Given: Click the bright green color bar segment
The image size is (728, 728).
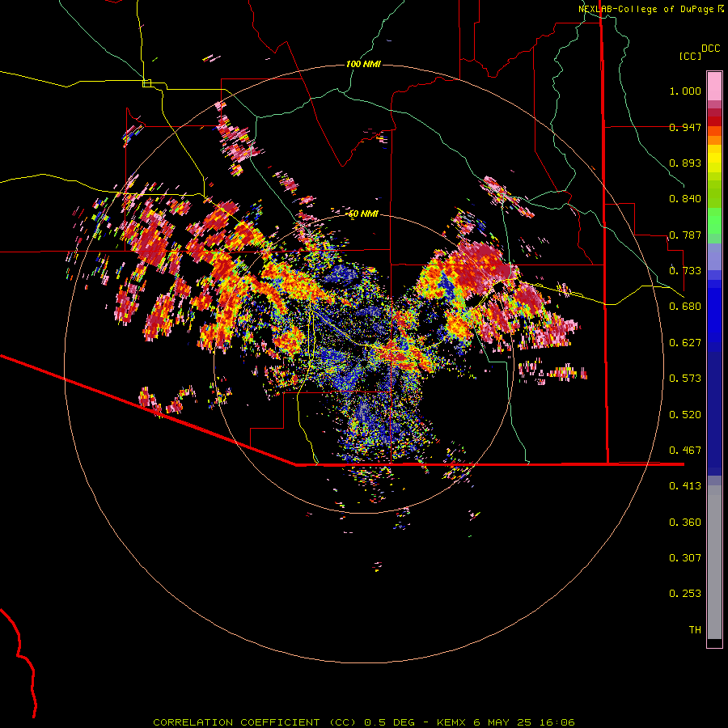Looking at the screenshot, I should [714, 221].
